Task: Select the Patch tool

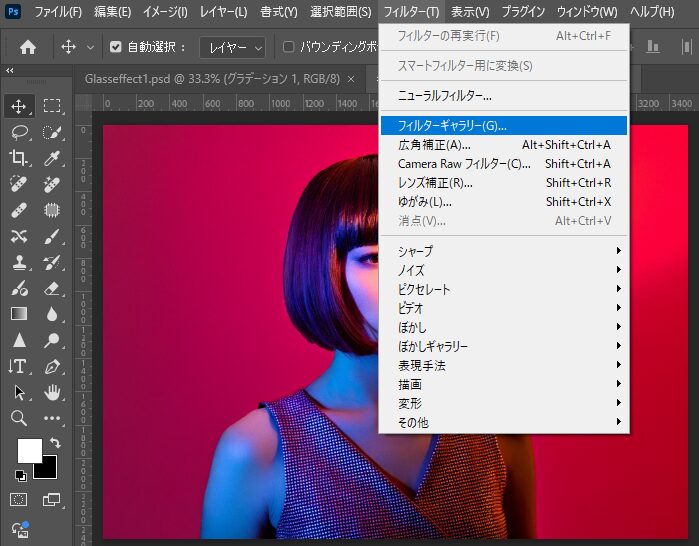Action: (x=52, y=210)
